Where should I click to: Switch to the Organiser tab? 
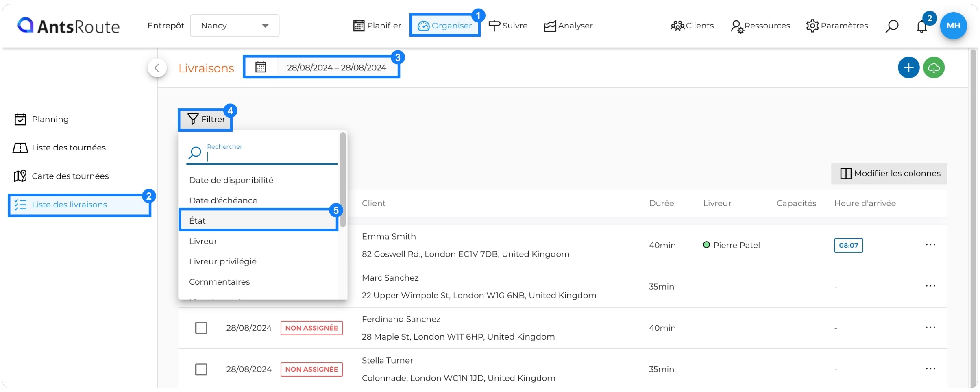tap(445, 26)
